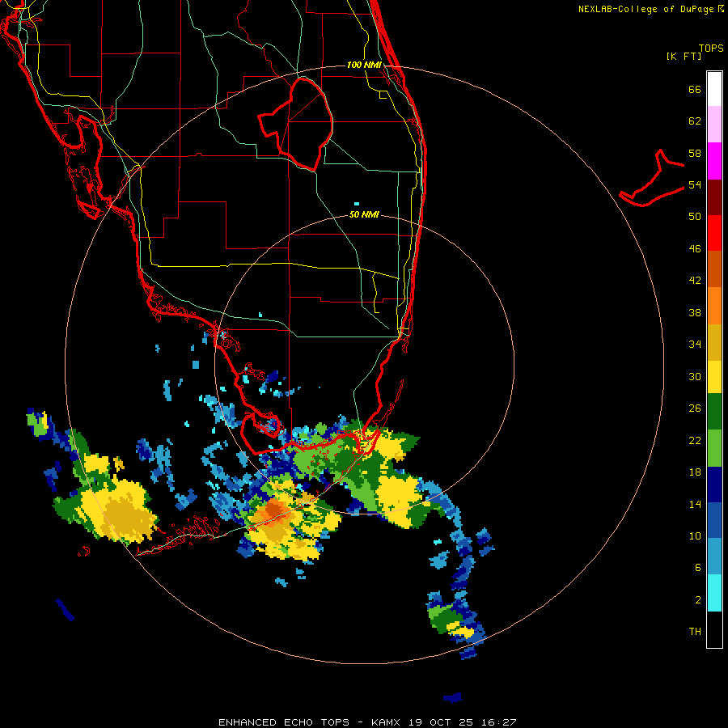Click the dark red legend swatch
This screenshot has height=728, width=728.
pos(714,197)
